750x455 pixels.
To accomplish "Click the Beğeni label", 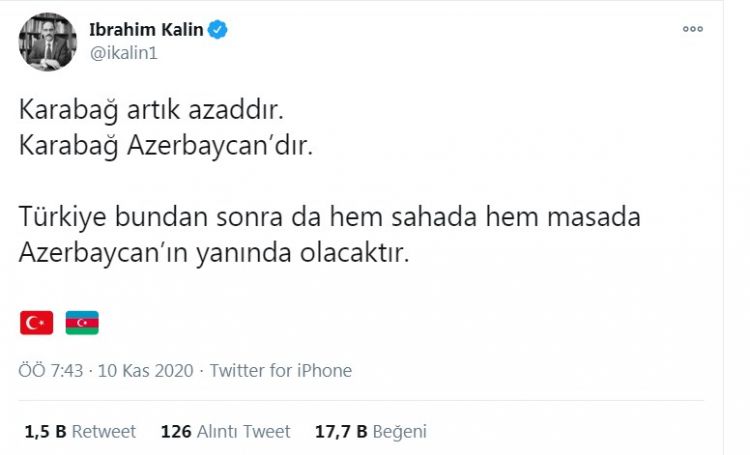I will (x=399, y=432).
